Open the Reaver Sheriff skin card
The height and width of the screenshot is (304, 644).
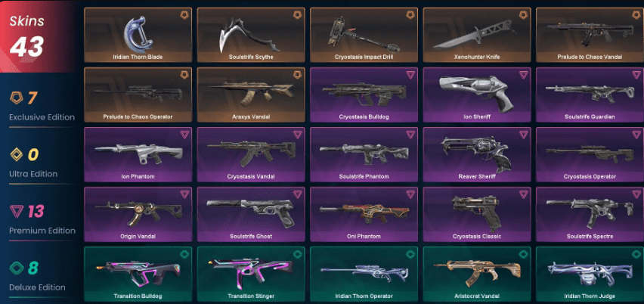(x=477, y=154)
